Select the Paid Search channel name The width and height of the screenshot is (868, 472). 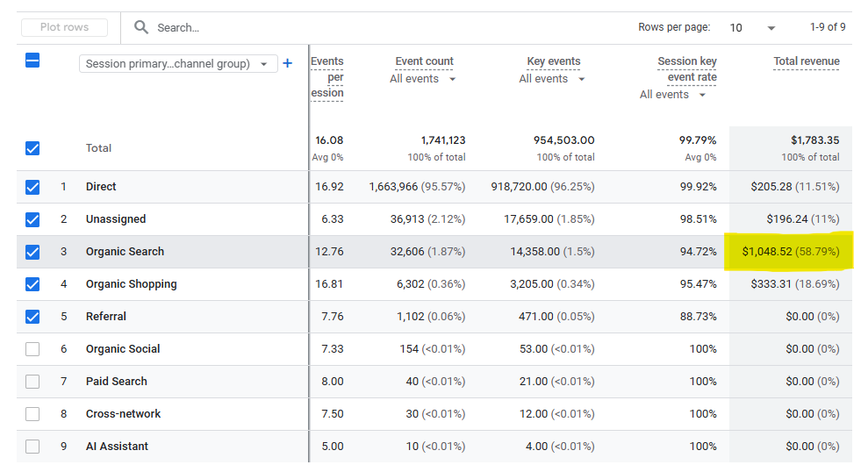[x=116, y=382]
